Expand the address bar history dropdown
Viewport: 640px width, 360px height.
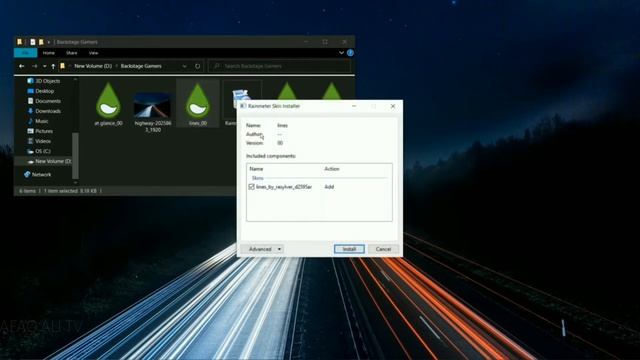tap(184, 66)
